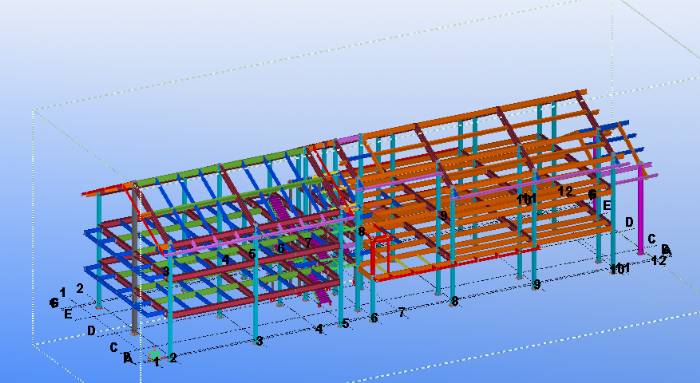Select grid label D on the right end

pyautogui.click(x=629, y=222)
